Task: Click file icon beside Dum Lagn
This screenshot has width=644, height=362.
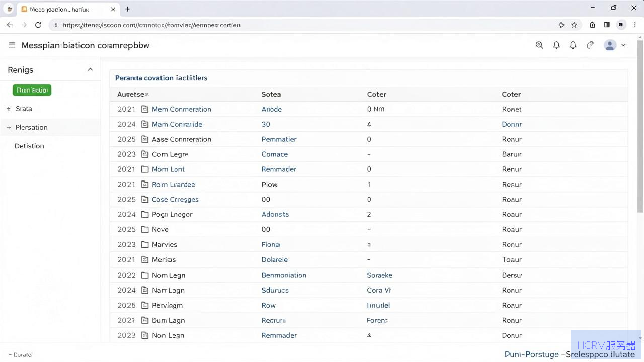Action: tap(145, 320)
